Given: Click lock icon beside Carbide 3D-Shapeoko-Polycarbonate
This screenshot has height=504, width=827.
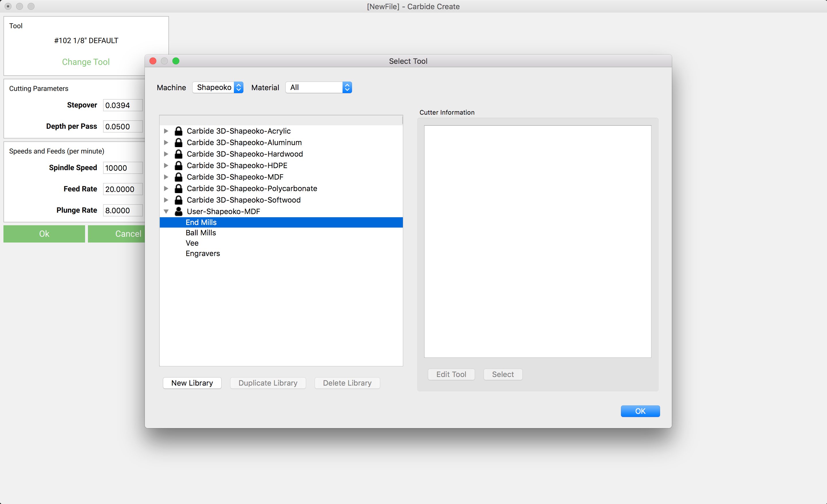Looking at the screenshot, I should pyautogui.click(x=178, y=188).
